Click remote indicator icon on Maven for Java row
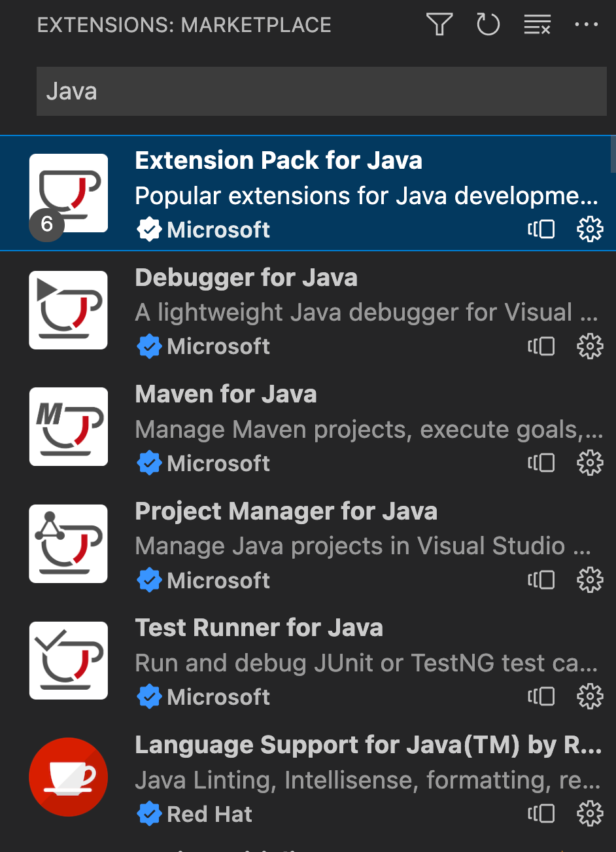Screen dimensions: 616x852 [541, 463]
